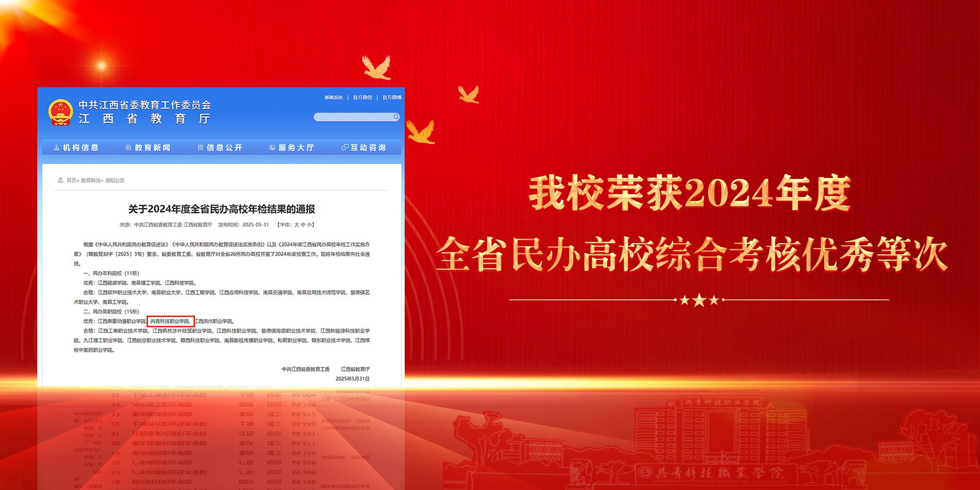Select 教育新闻 in the breadcrumb path
980x490 pixels.
(x=90, y=180)
